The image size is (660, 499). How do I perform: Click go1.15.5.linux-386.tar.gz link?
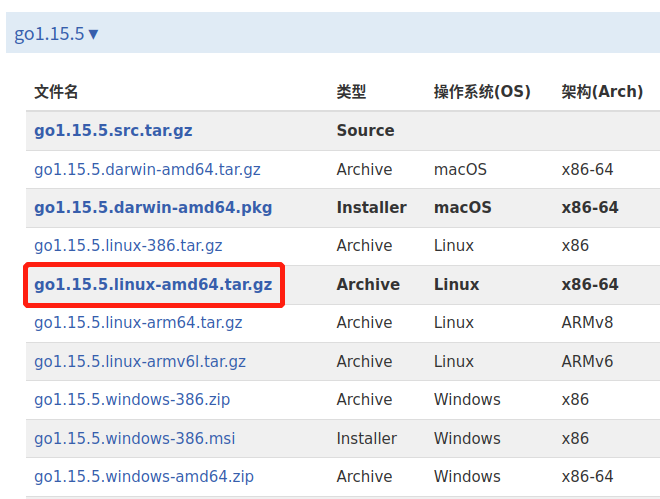click(128, 246)
